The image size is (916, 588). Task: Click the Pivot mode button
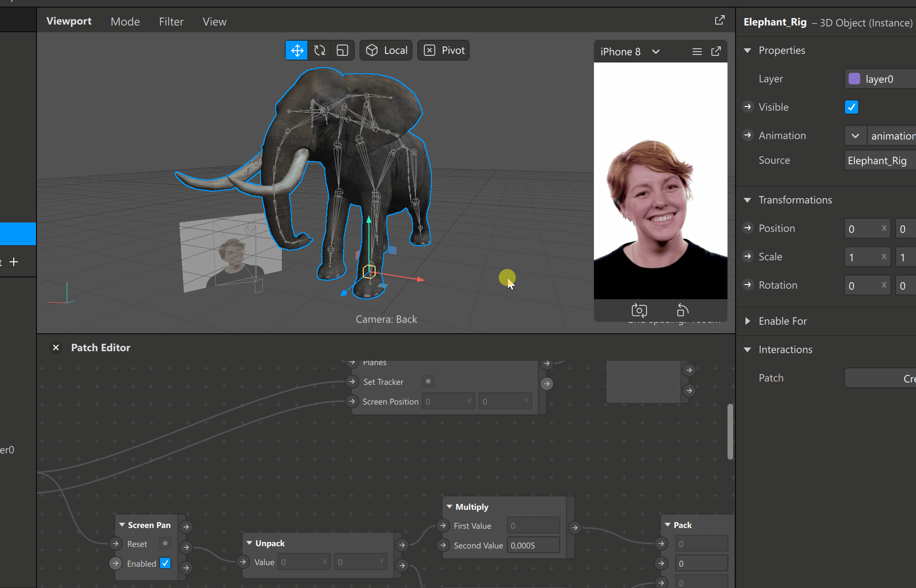point(443,50)
